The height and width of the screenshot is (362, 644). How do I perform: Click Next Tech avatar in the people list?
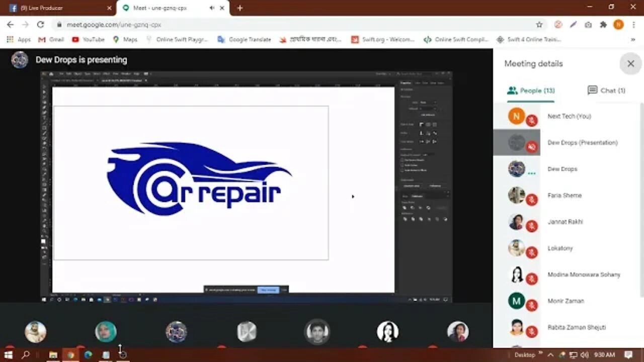[x=516, y=116]
